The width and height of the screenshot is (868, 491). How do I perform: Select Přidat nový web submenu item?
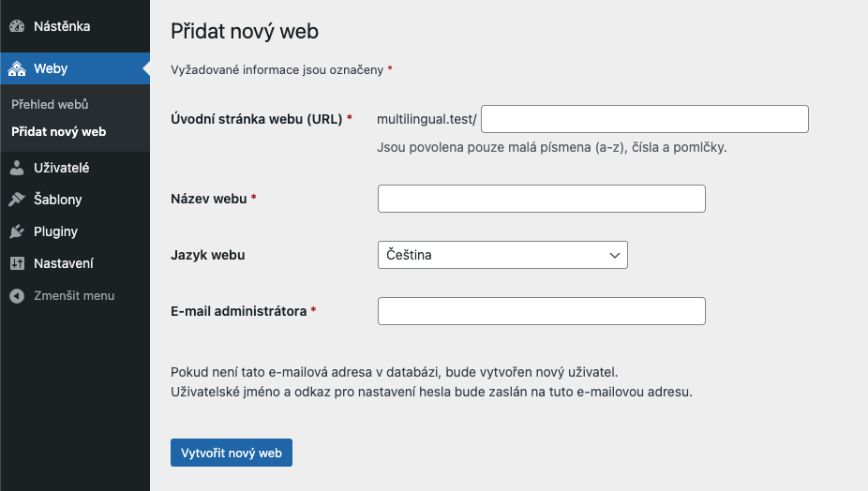pyautogui.click(x=59, y=132)
